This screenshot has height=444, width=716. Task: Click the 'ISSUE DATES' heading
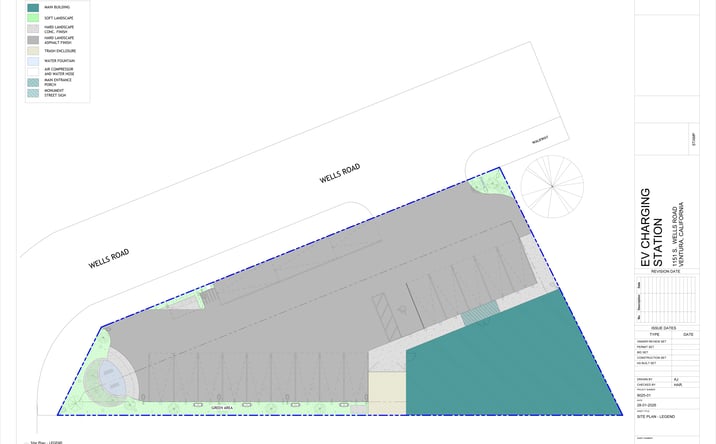tap(663, 328)
